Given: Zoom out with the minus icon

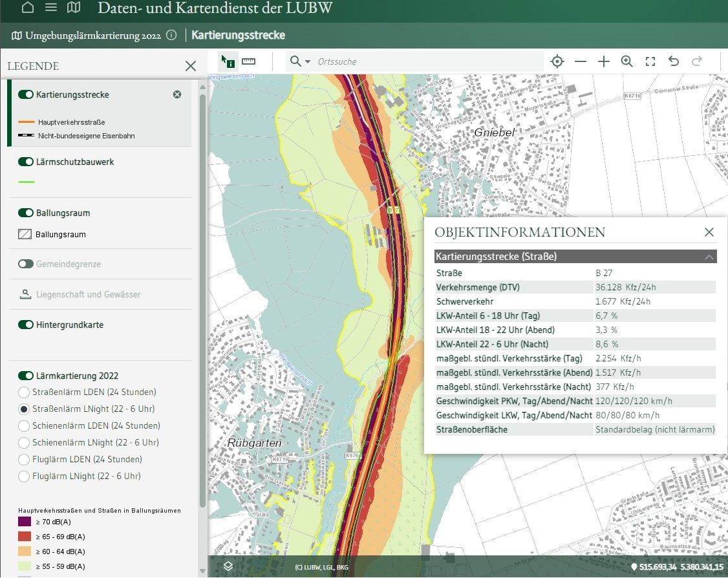Looking at the screenshot, I should tap(581, 61).
